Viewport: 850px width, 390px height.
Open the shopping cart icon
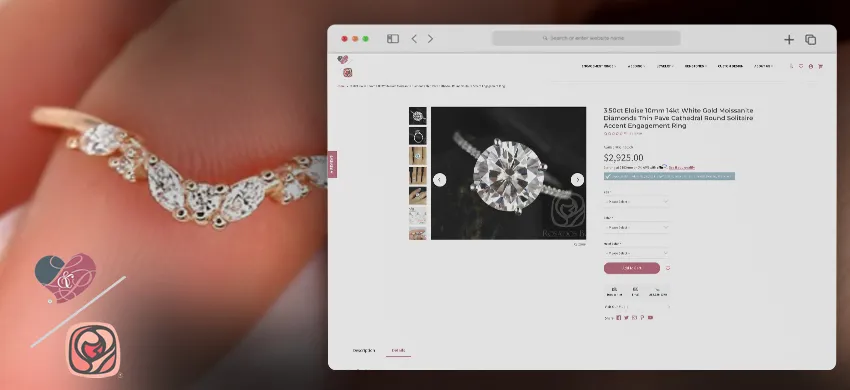pos(820,66)
